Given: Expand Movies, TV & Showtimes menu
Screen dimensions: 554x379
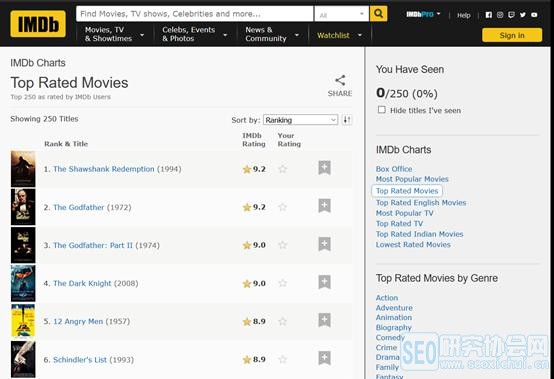Looking at the screenshot, I should click(114, 34).
